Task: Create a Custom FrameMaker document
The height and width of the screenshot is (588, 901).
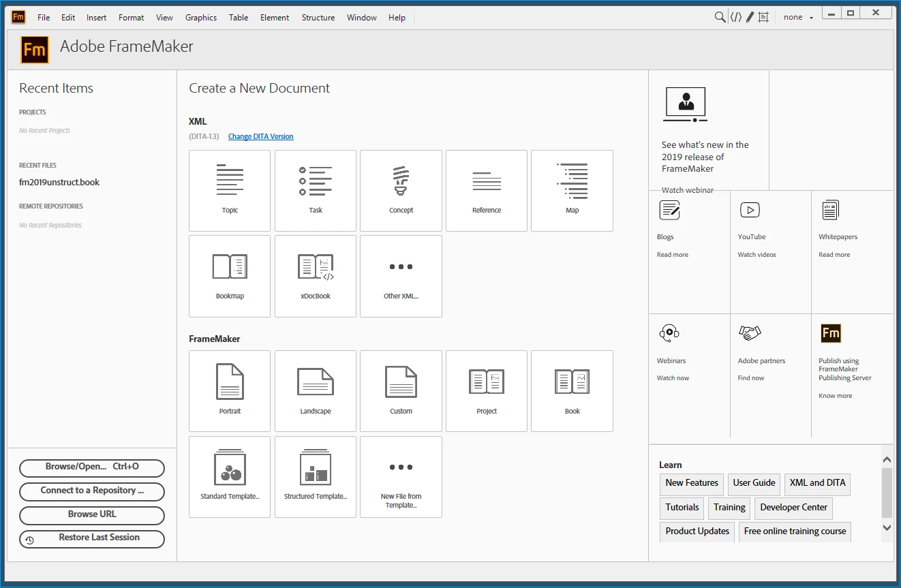Action: (401, 391)
